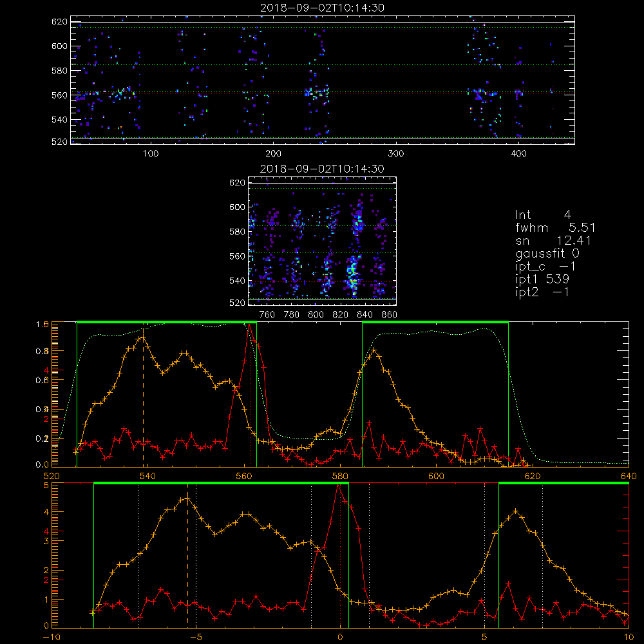
Task: Click the ipt_c -1 readout
Action: pyautogui.click(x=545, y=267)
